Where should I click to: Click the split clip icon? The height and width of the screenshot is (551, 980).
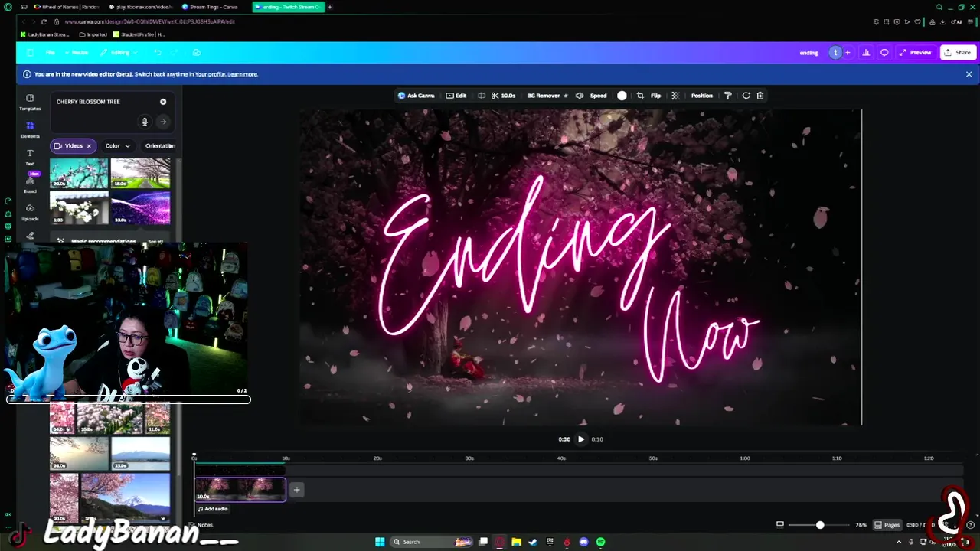pos(482,96)
